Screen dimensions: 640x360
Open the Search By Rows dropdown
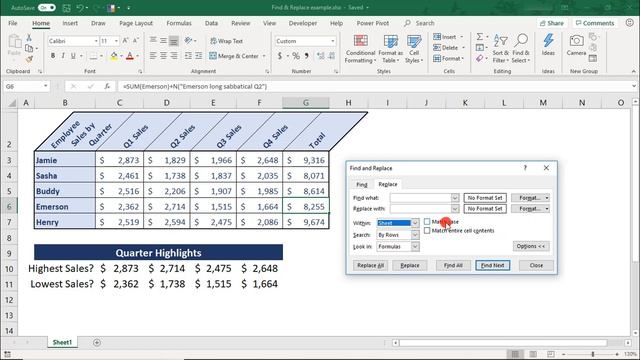pyautogui.click(x=415, y=235)
